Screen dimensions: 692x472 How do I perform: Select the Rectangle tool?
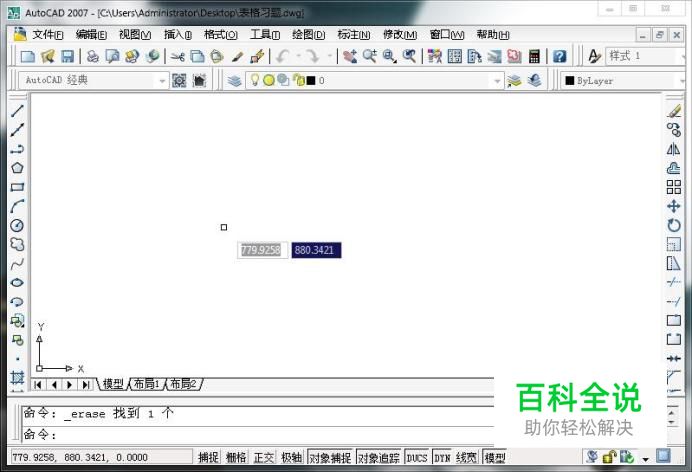pos(17,187)
